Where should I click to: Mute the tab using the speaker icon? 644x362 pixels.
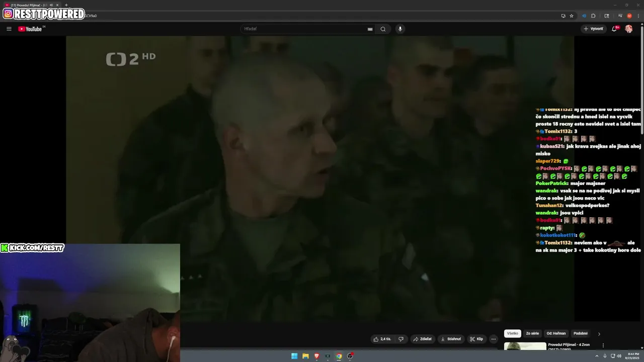click(x=51, y=5)
